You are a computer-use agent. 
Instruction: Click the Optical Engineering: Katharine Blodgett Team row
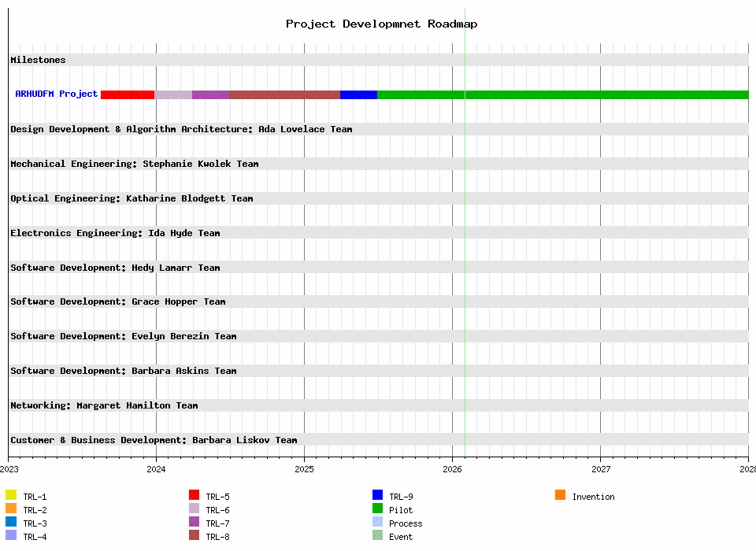pyautogui.click(x=132, y=198)
